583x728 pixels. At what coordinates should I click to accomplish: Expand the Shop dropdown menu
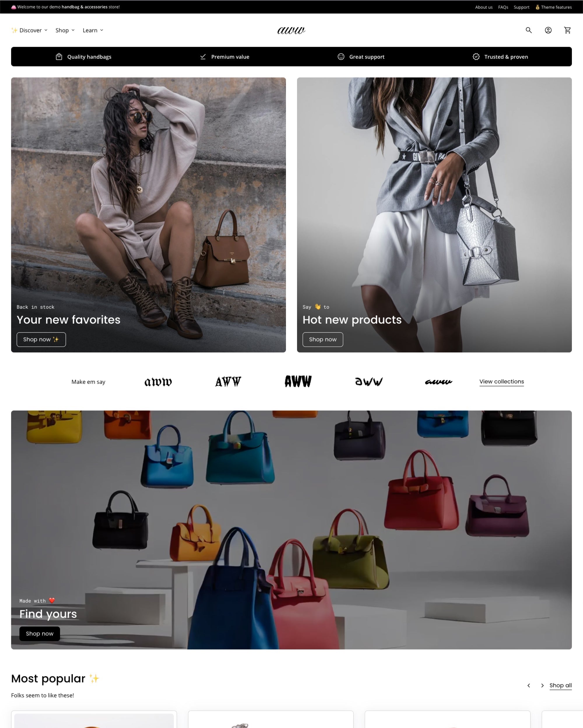point(65,30)
